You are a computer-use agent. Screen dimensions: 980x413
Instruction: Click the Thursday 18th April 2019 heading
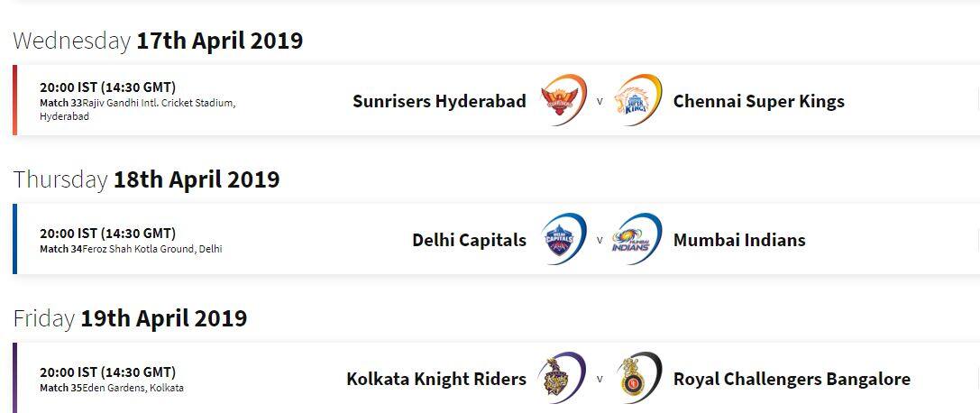pyautogui.click(x=146, y=179)
